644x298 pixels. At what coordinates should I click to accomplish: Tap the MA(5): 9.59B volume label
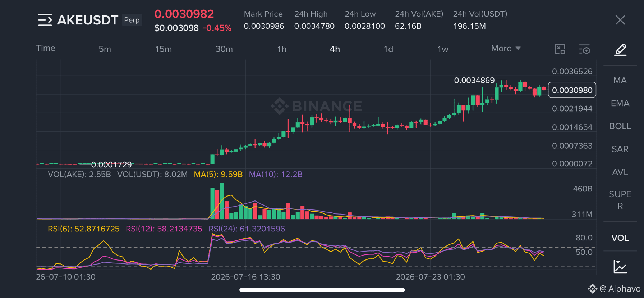218,174
